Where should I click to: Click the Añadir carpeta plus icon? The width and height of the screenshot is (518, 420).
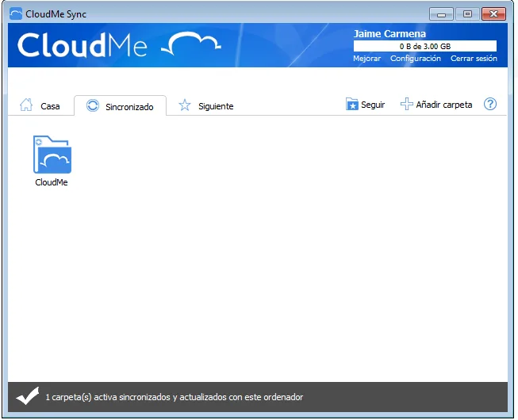406,105
